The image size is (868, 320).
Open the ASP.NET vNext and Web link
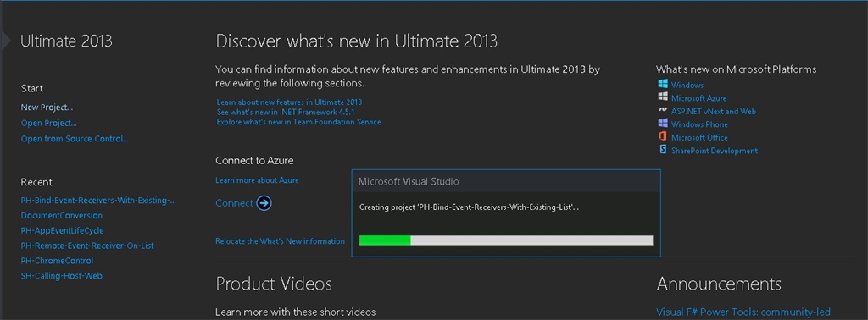pyautogui.click(x=714, y=111)
